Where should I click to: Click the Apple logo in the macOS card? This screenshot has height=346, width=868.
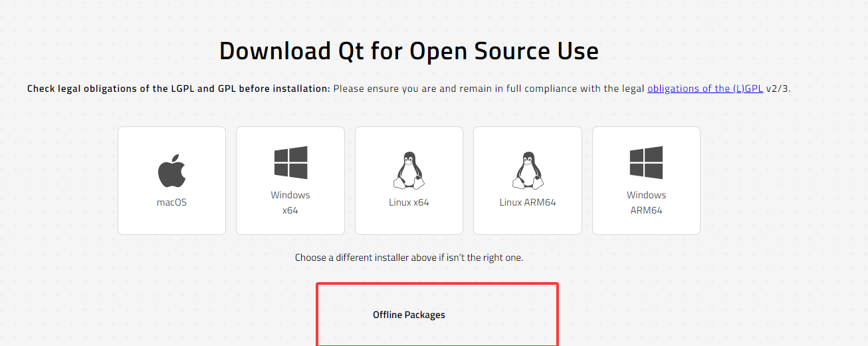(171, 170)
